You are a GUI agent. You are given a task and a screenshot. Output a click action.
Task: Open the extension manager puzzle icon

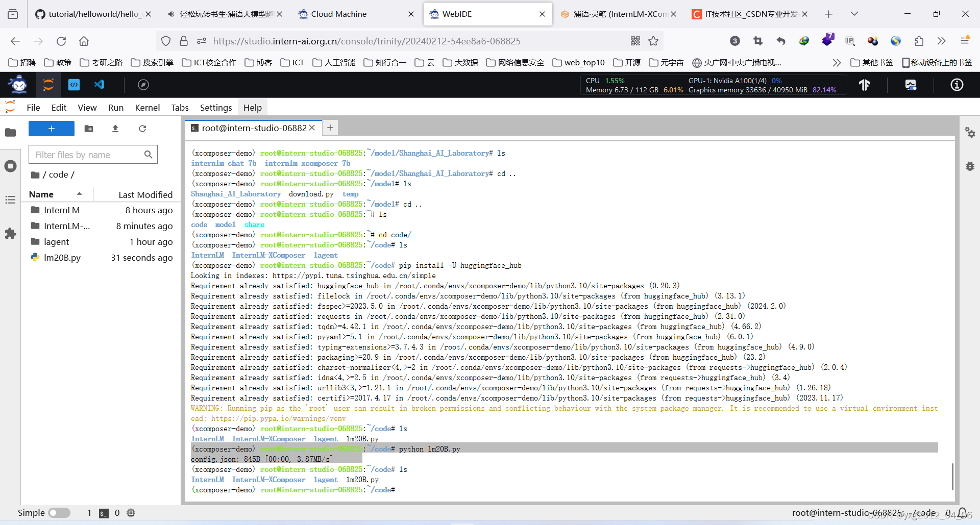(x=10, y=234)
